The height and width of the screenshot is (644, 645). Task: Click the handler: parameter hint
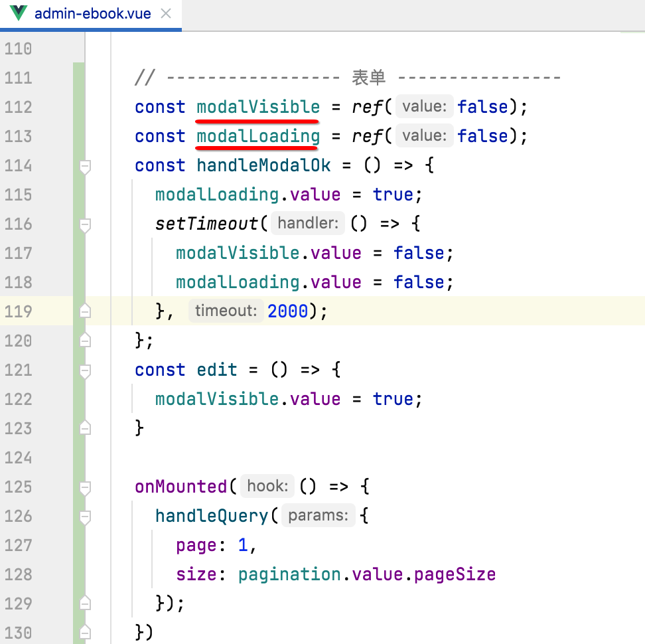(x=308, y=224)
